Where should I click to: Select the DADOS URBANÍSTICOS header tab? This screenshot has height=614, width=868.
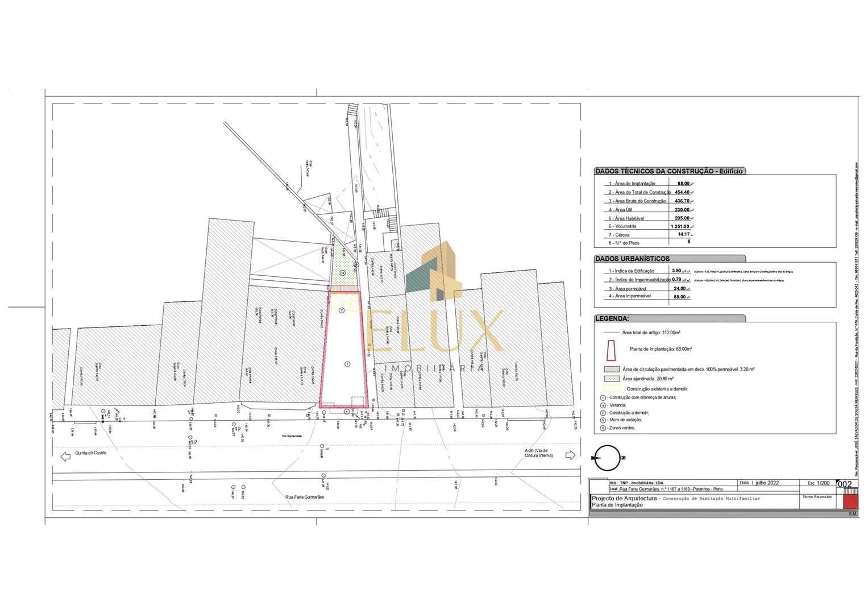point(632,259)
